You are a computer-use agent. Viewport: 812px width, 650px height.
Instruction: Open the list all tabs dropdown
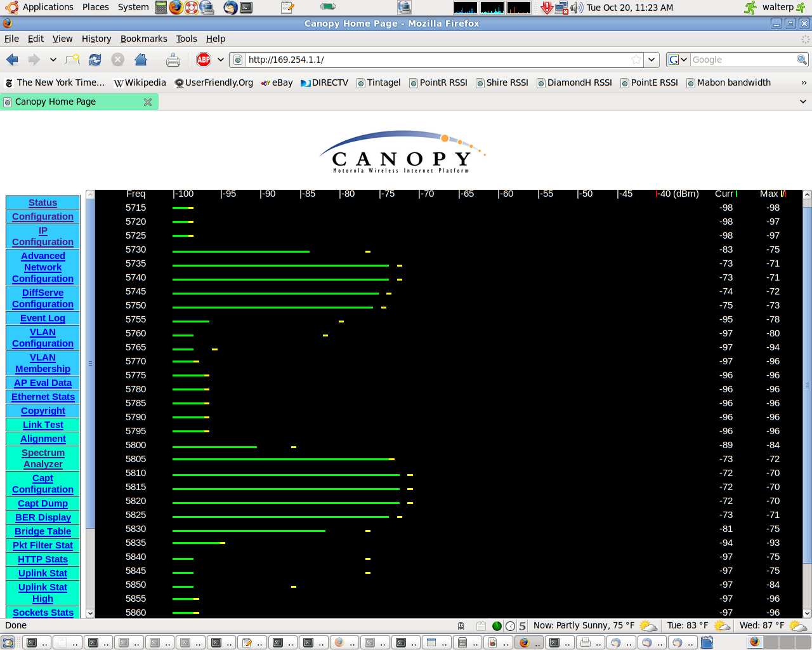[x=802, y=102]
